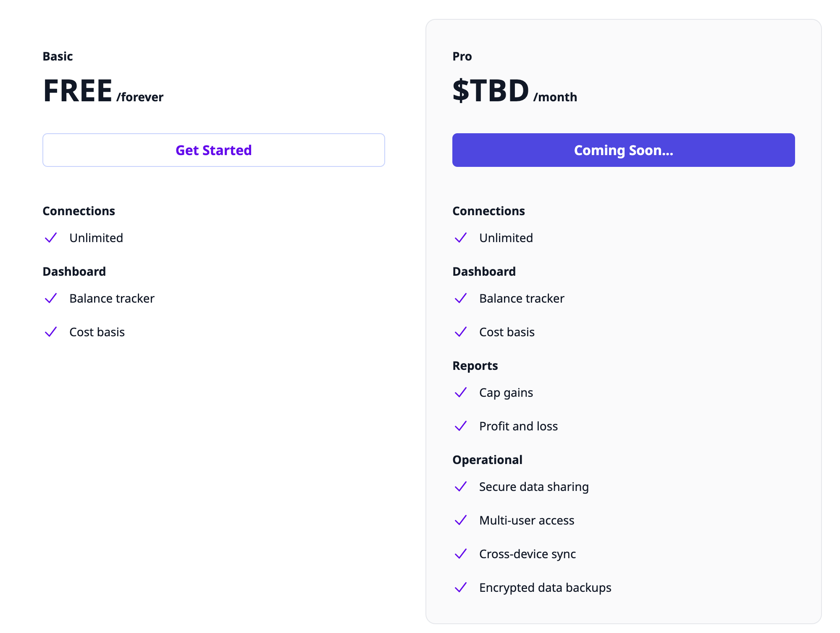
Task: Click the Get Started button
Action: click(x=213, y=150)
